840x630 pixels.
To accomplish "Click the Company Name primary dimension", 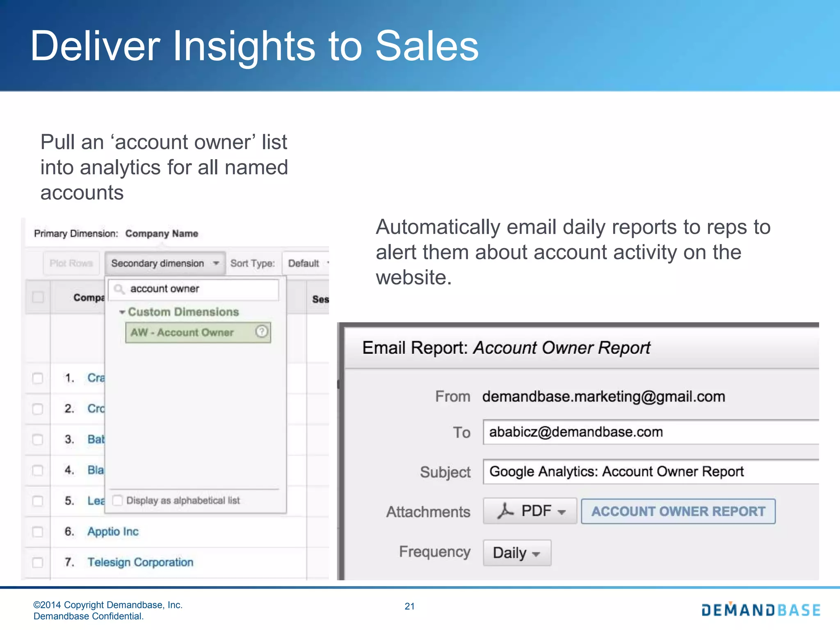I will (162, 233).
